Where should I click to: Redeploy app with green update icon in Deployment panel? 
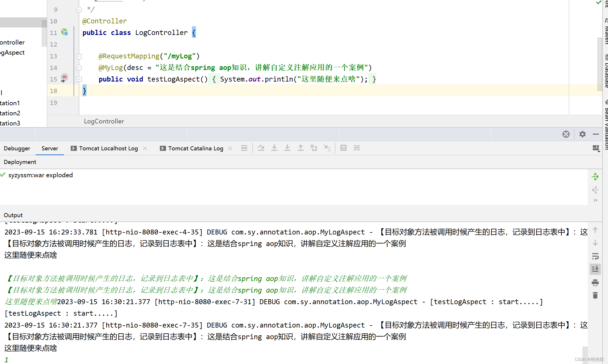point(595,176)
